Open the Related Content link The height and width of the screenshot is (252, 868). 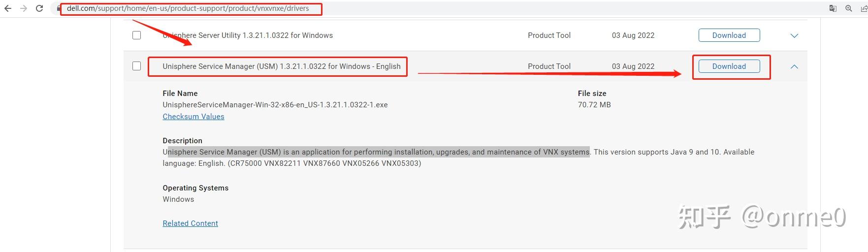click(x=191, y=223)
